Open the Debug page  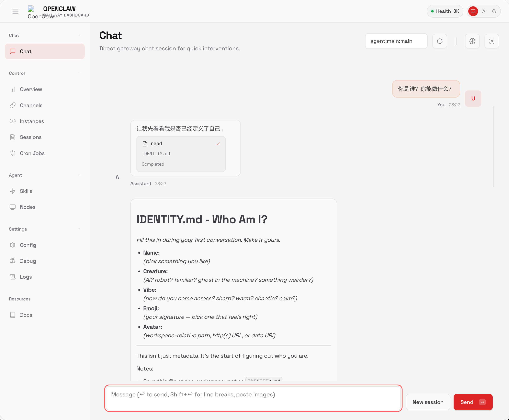(x=28, y=261)
